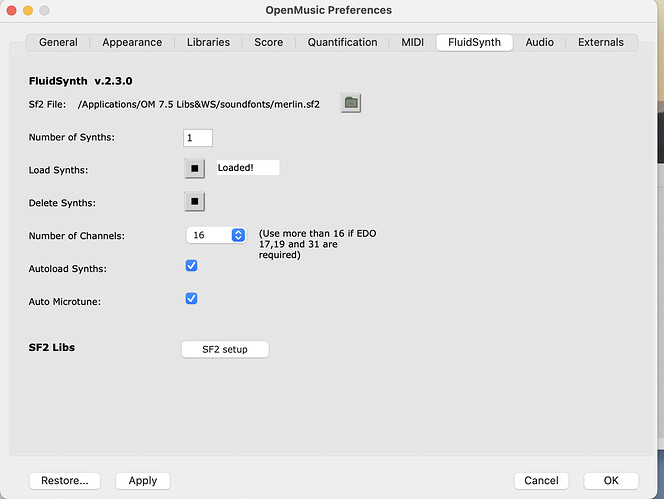This screenshot has height=499, width=664.
Task: Switch to the General tab
Action: [58, 42]
